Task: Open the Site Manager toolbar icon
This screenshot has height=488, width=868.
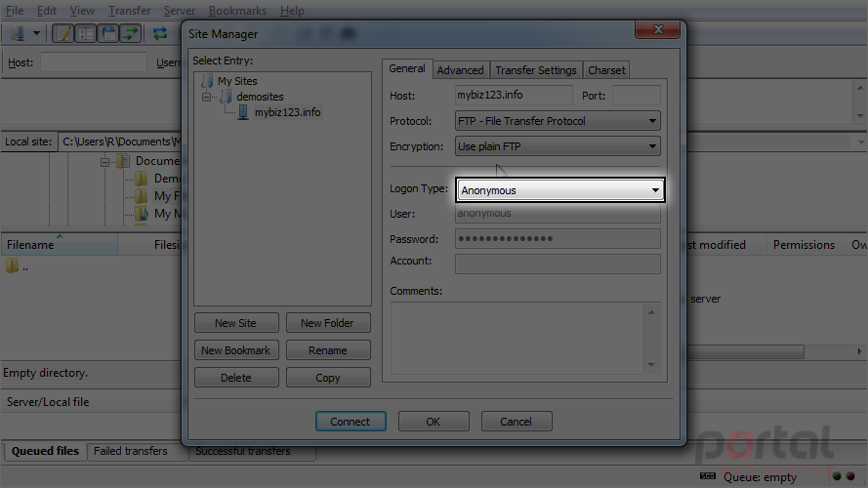Action: 18,34
